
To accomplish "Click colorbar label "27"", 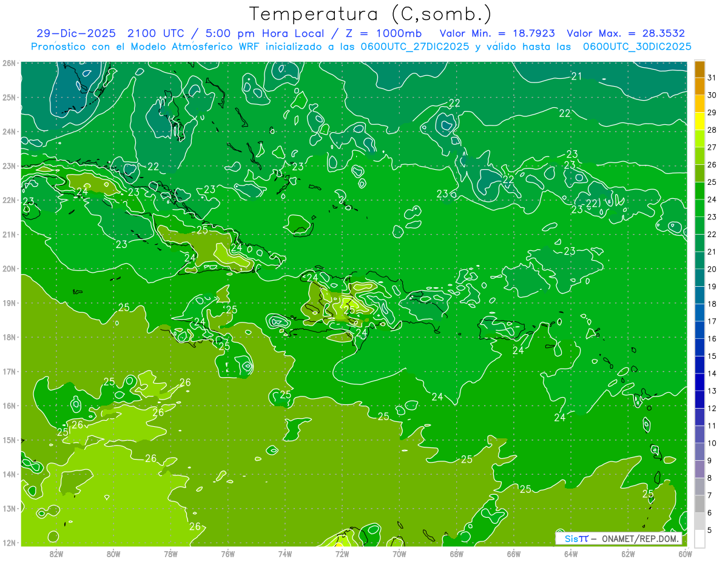I will (x=712, y=147).
